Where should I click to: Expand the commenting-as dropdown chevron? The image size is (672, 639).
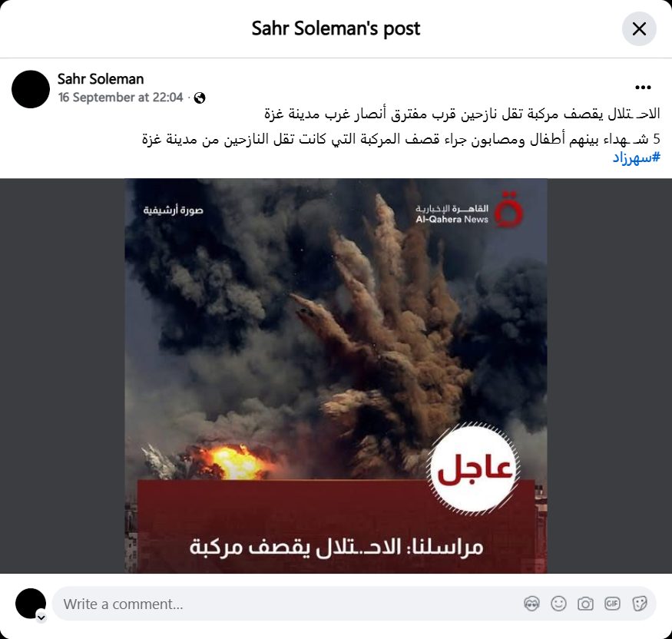41,617
